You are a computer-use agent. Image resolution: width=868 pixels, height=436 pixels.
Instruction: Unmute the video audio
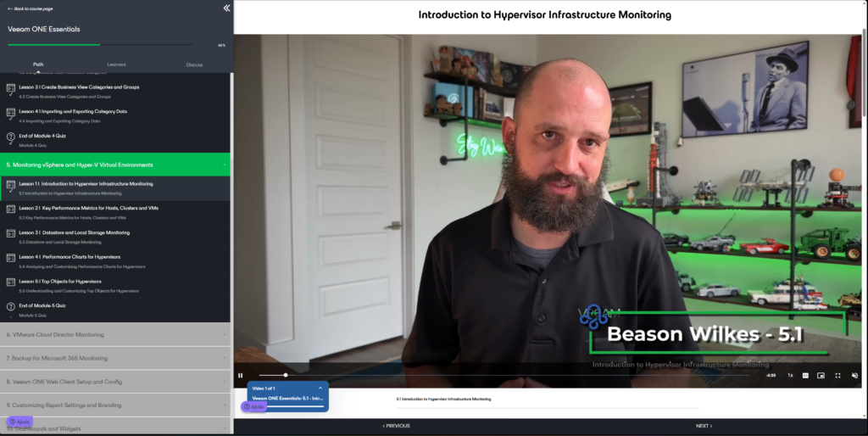[854, 375]
